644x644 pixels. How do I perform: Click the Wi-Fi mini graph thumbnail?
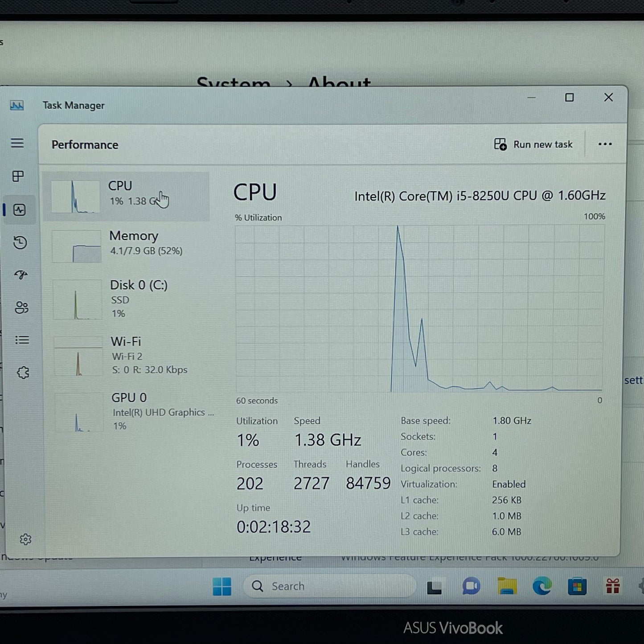coord(78,356)
